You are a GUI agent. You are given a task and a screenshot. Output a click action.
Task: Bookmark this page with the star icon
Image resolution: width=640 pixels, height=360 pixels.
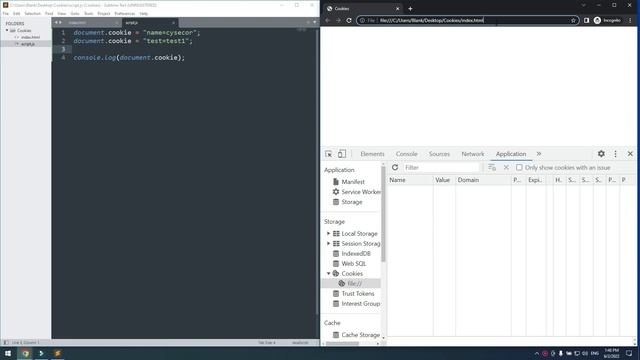[x=573, y=20]
